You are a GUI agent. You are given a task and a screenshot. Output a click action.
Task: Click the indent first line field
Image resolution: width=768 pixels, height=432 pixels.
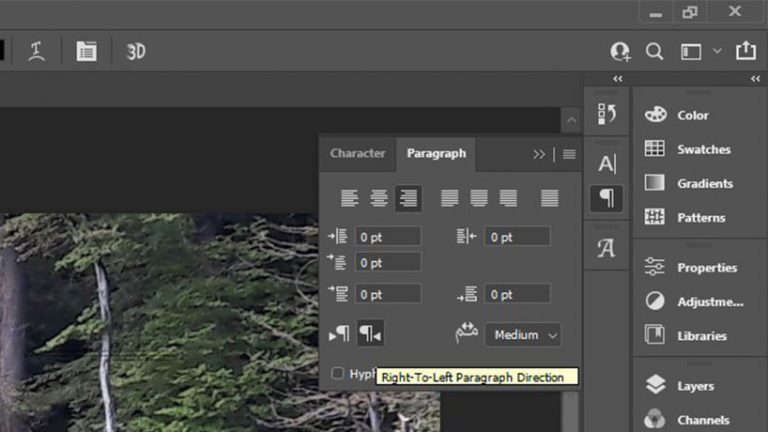pyautogui.click(x=388, y=263)
